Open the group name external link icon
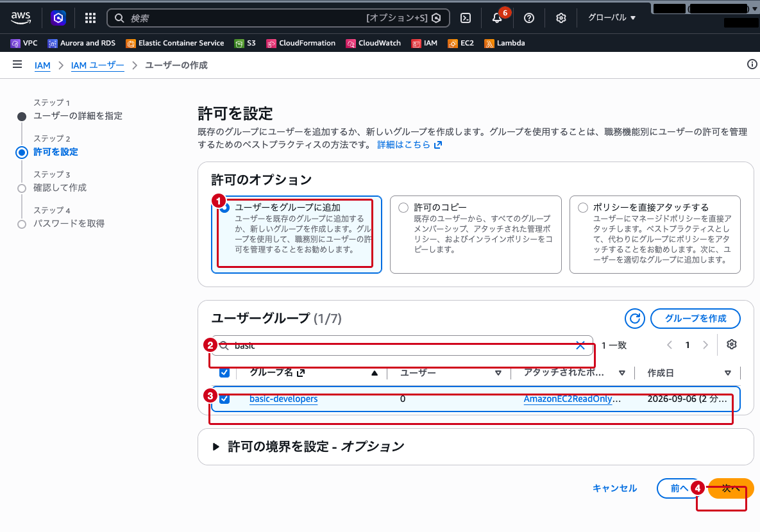The height and width of the screenshot is (532, 760). point(301,372)
